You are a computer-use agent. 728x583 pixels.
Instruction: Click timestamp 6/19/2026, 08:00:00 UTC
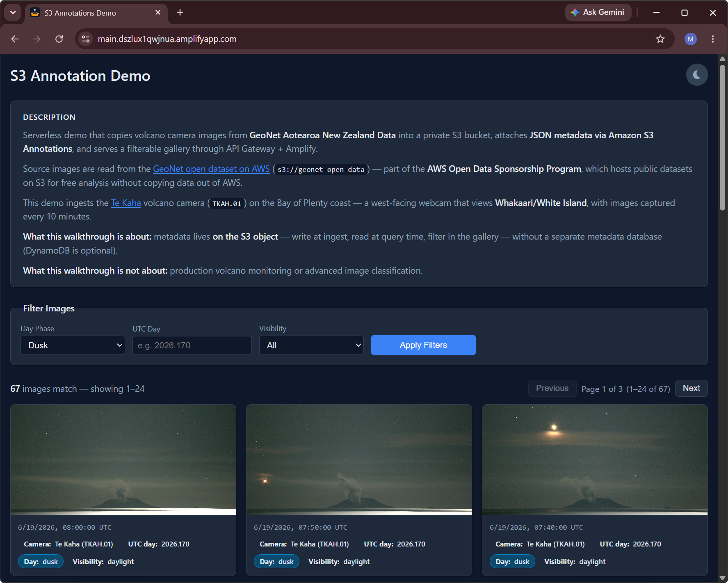tap(65, 528)
